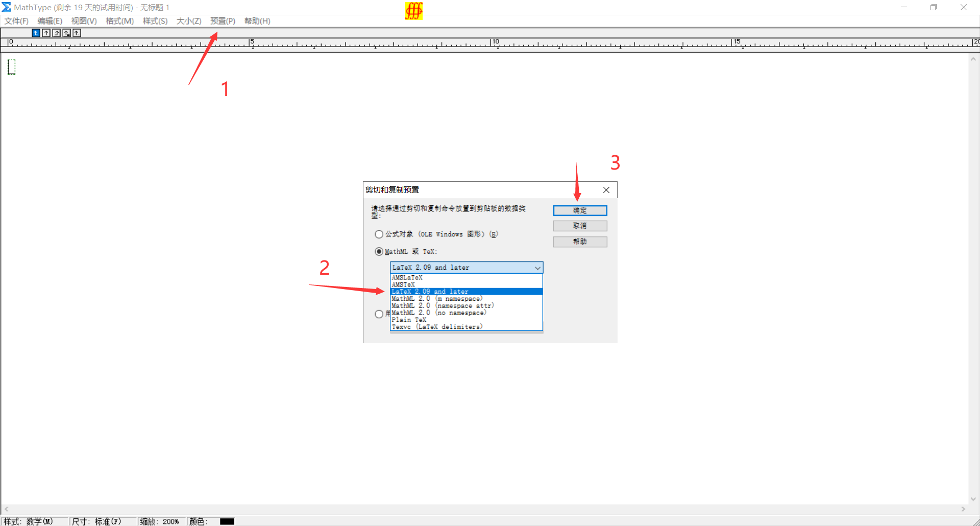Click the empty equation slot in editor
This screenshot has width=980, height=526.
pyautogui.click(x=12, y=67)
